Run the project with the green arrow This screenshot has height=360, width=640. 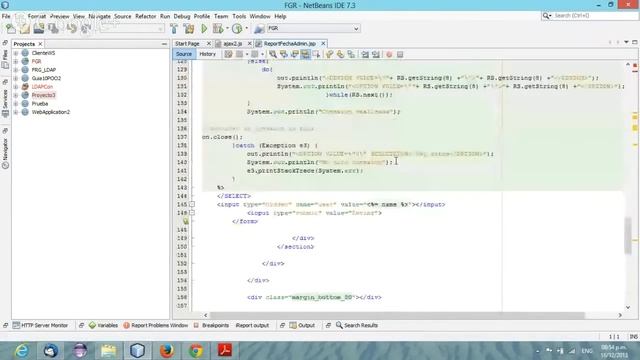click(x=204, y=28)
